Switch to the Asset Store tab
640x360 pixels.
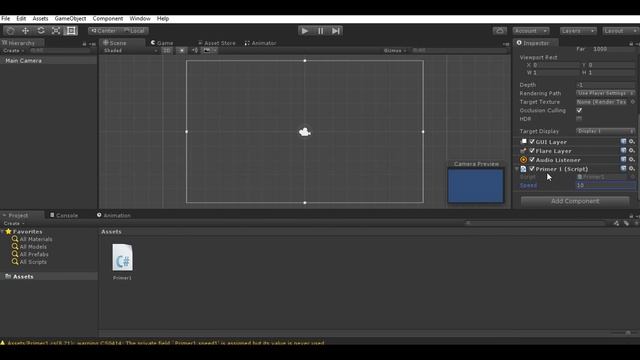217,43
